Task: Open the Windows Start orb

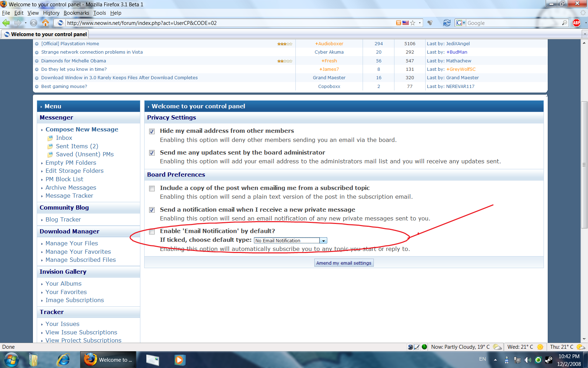Action: click(11, 360)
